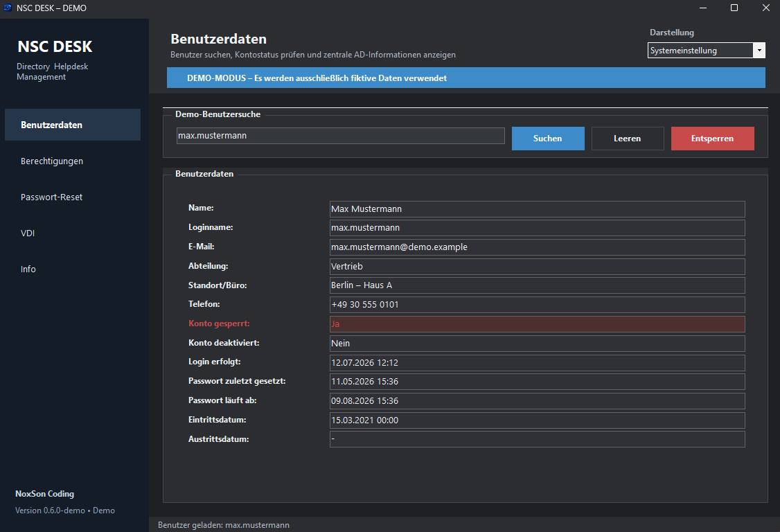Click the Loginname value field

[x=538, y=228]
